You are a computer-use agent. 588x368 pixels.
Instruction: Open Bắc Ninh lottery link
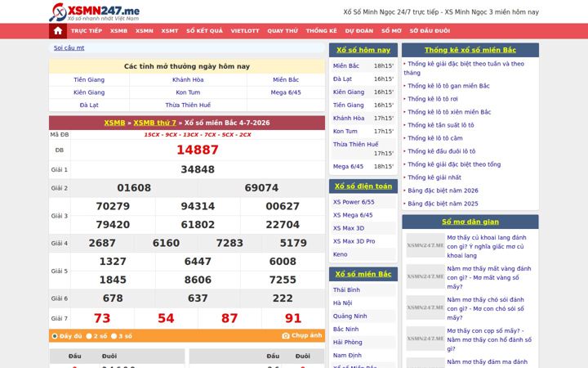345,330
